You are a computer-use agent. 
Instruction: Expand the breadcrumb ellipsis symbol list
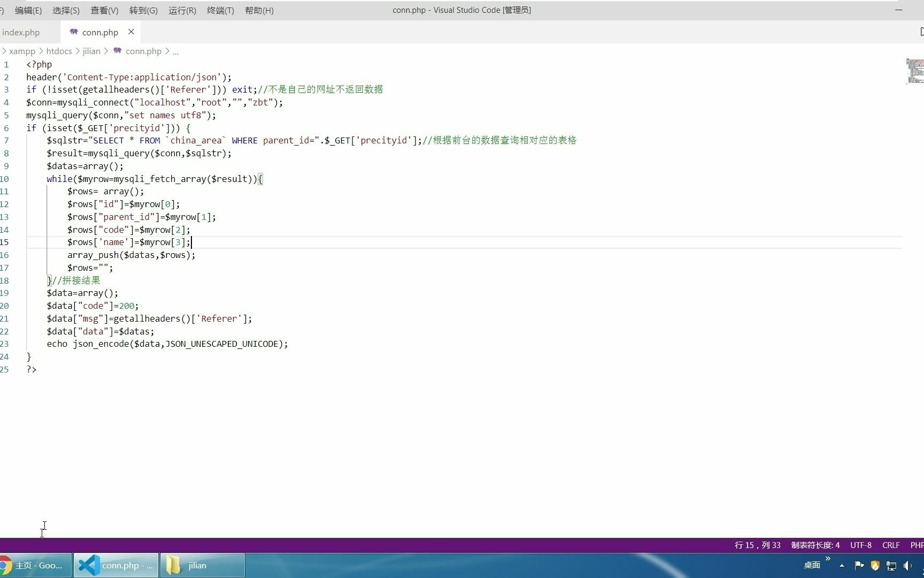[175, 51]
